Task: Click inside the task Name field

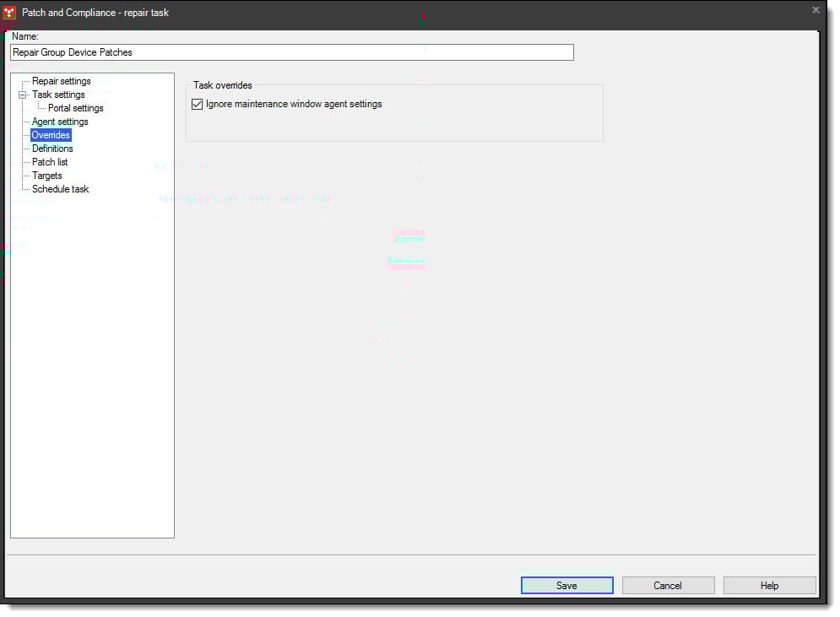Action: point(291,51)
